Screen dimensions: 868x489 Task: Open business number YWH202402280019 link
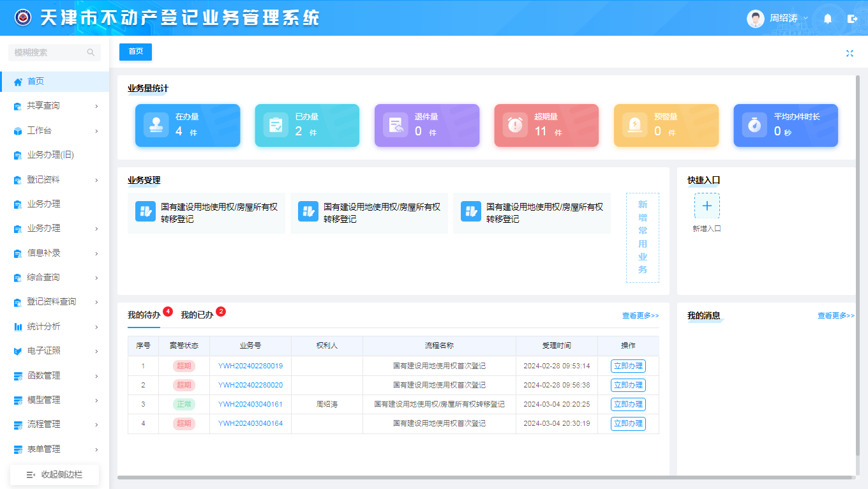(x=250, y=366)
